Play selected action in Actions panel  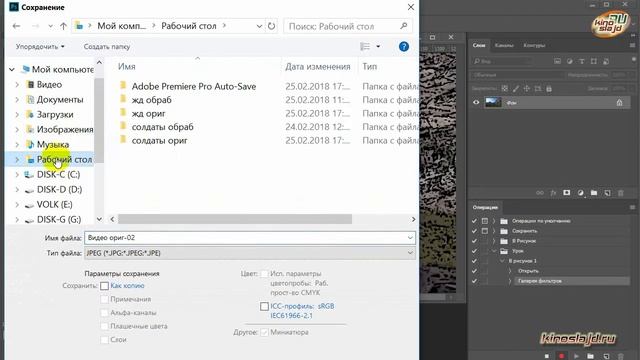pos(576,356)
